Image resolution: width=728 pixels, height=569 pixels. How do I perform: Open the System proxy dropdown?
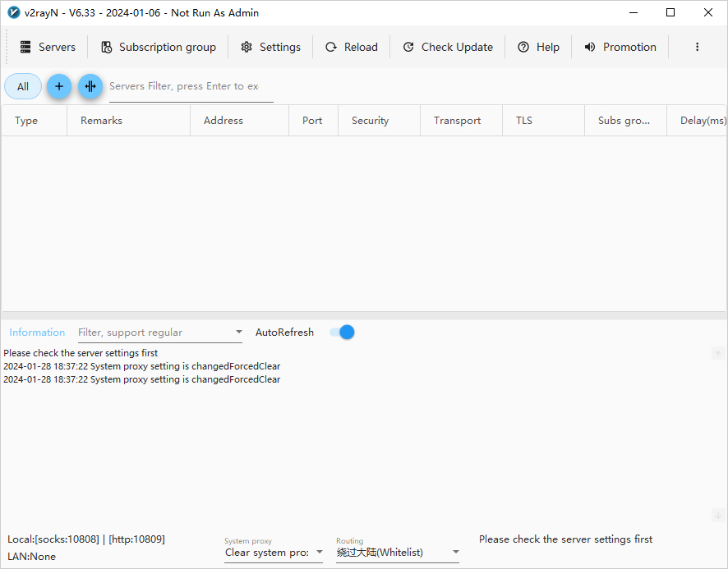pos(274,553)
